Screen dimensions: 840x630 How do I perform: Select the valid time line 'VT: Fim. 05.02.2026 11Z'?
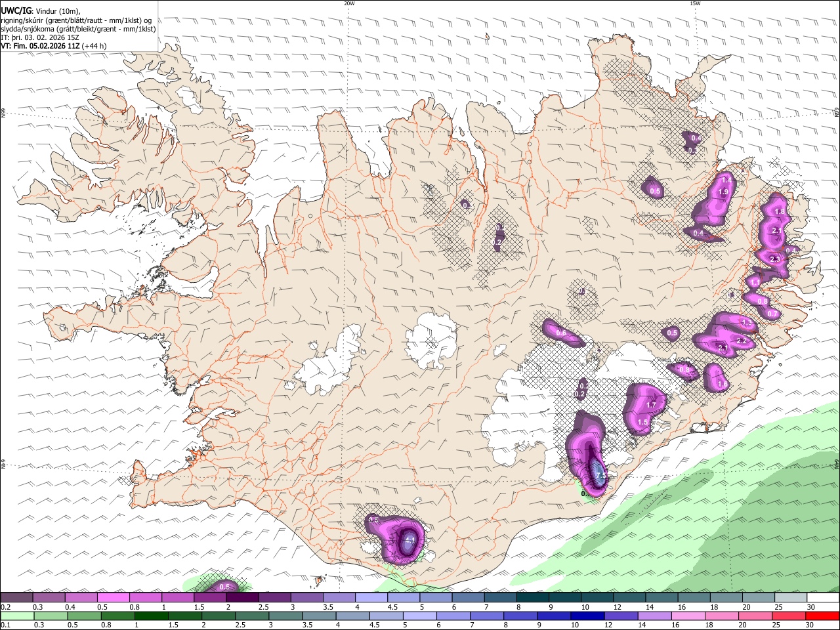41,46
